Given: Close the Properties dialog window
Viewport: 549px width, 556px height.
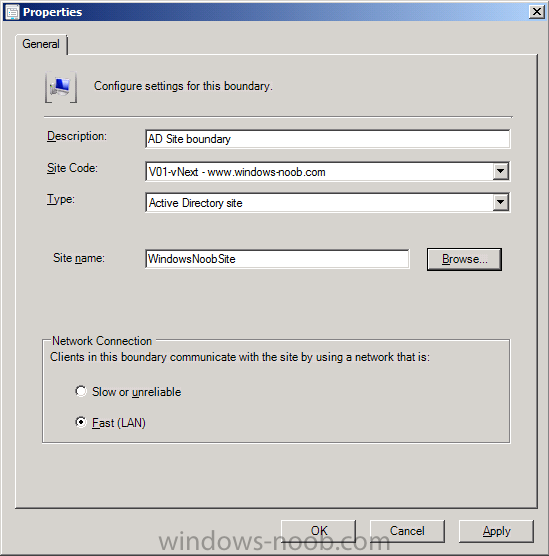Looking at the screenshot, I should (x=537, y=12).
